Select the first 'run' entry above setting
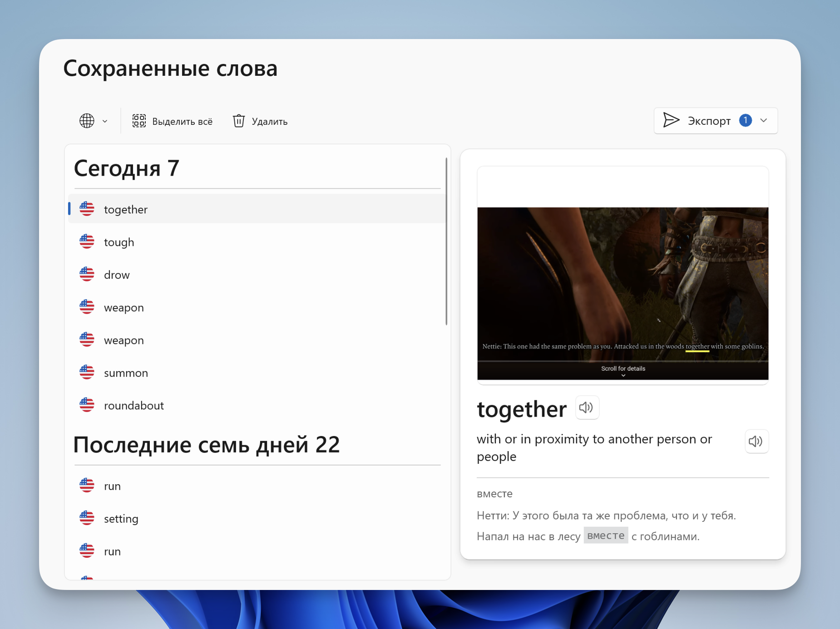840x629 pixels. [x=256, y=486]
